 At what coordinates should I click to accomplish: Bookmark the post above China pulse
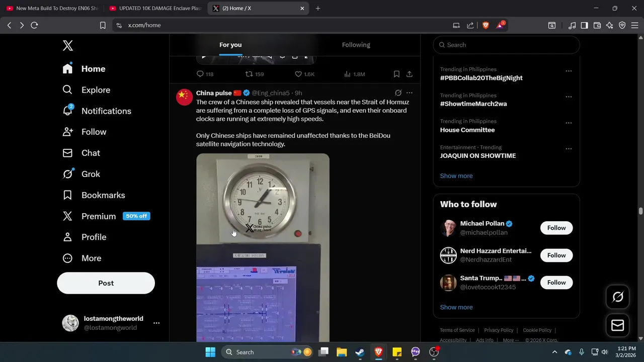(x=396, y=74)
